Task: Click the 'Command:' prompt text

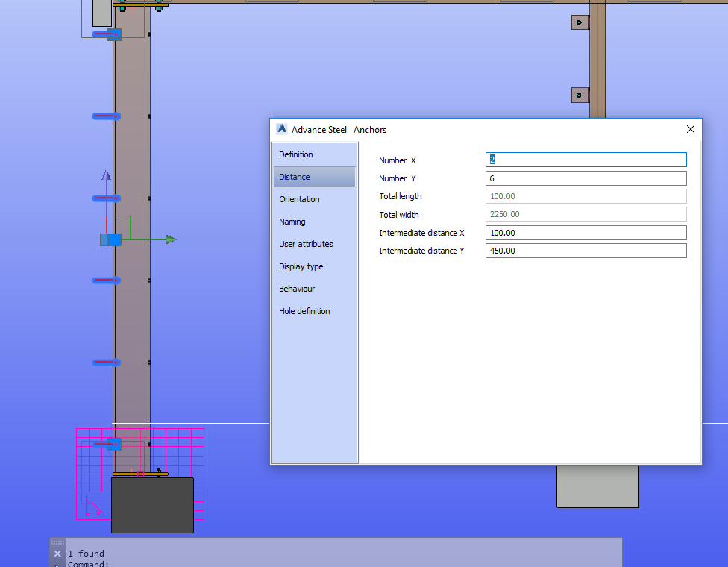Action: pos(88,564)
